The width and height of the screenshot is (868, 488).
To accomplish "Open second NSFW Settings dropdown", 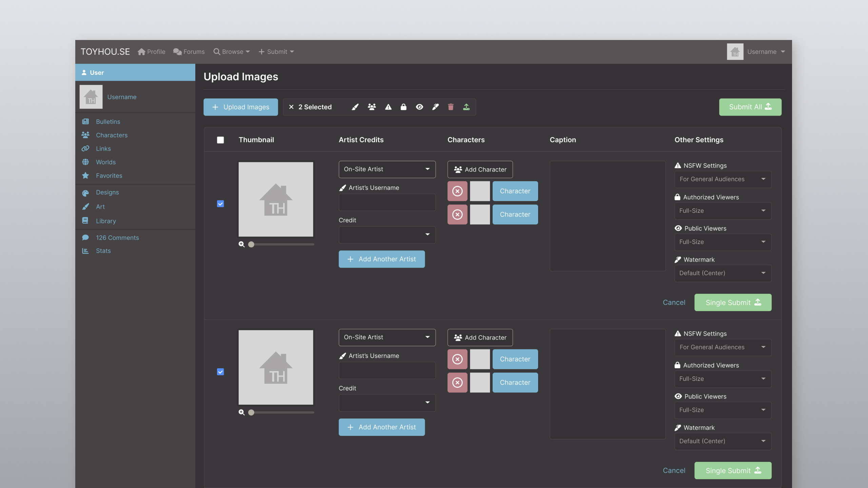I will (723, 347).
